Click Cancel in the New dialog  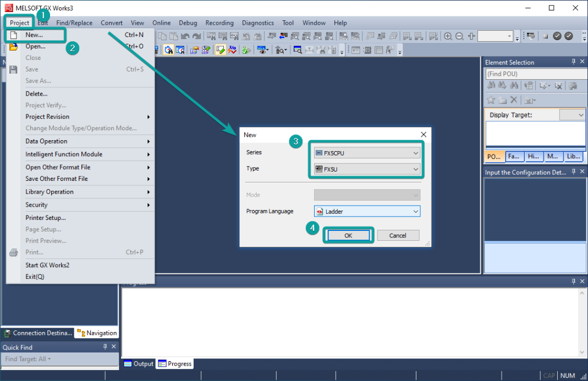(x=398, y=235)
